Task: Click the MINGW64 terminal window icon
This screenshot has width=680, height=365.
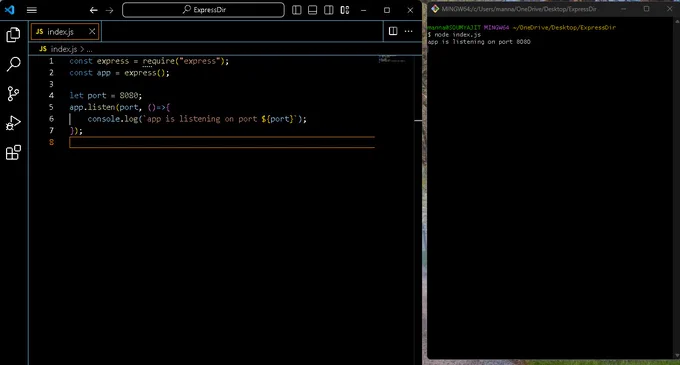Action: (x=435, y=9)
